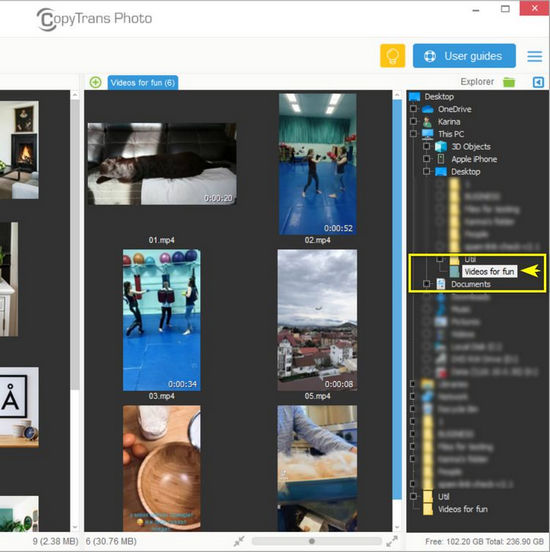This screenshot has width=550, height=552.
Task: Select the 03.mp4 gym video thumbnail
Action: (162, 320)
